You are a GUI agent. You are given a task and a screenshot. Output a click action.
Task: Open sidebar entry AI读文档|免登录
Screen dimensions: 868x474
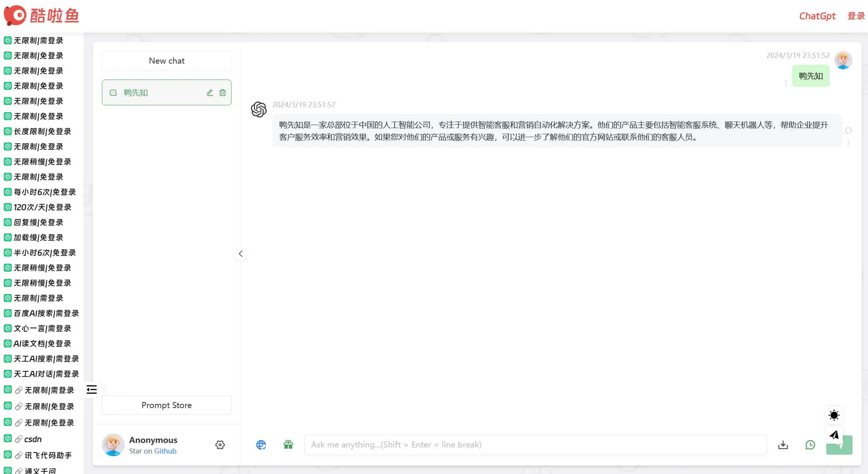click(38, 344)
